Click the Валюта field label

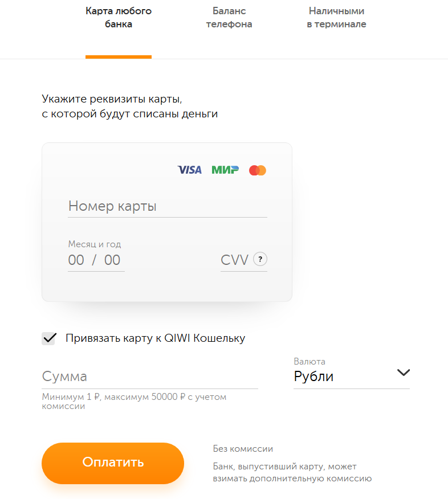pyautogui.click(x=309, y=362)
